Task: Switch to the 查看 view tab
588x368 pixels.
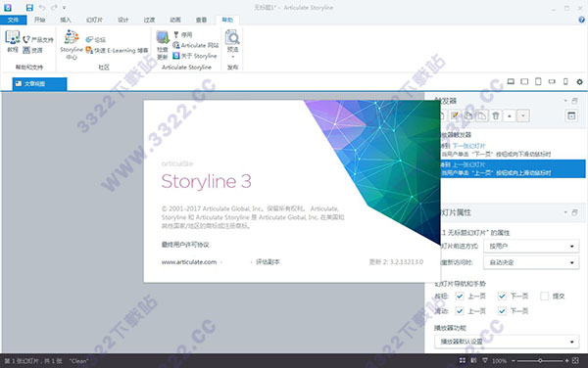Action: pyautogui.click(x=201, y=20)
